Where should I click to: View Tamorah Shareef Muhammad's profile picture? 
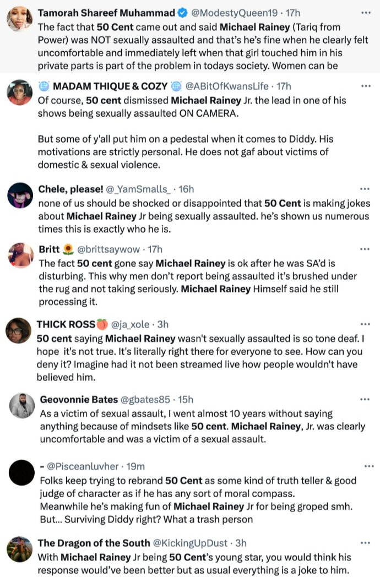pos(19,19)
